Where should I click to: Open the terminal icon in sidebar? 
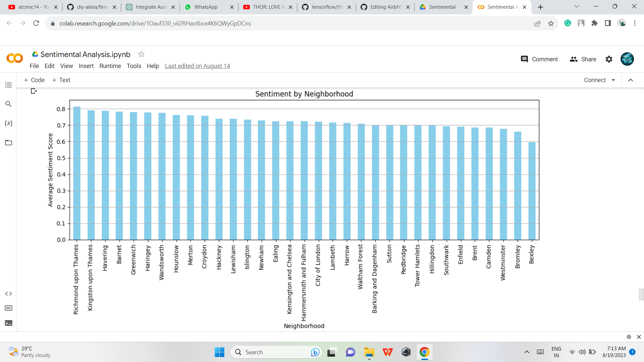pos(9,323)
